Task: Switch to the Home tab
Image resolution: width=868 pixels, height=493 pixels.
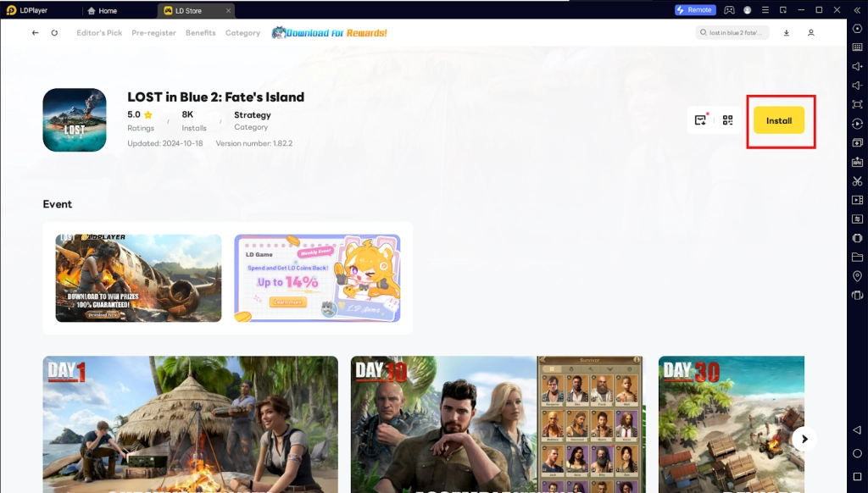Action: point(103,10)
